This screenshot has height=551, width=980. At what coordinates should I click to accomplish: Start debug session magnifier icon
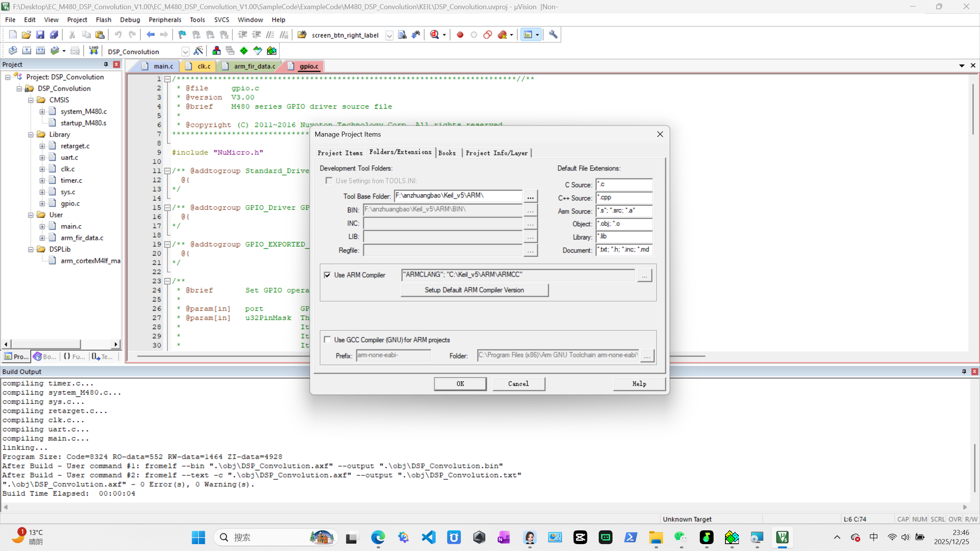tap(434, 35)
